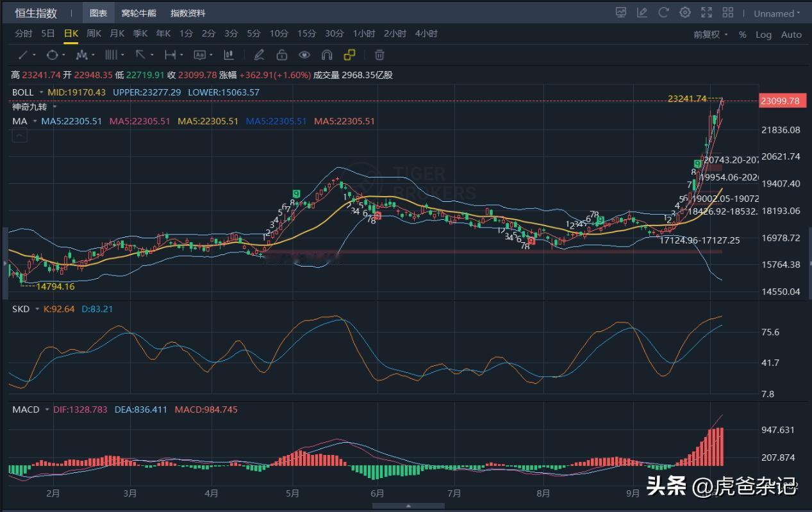
Task: Click the bar chart statistics icon
Action: coord(229,55)
